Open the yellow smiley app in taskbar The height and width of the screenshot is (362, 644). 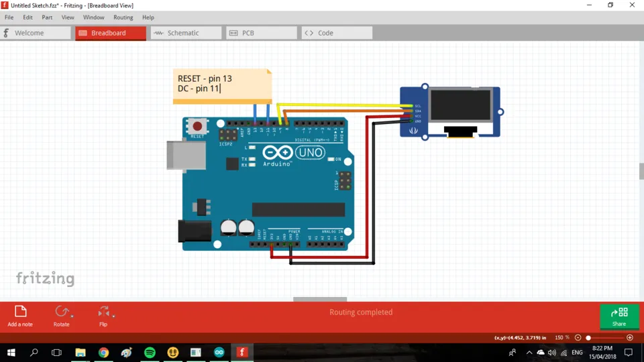pyautogui.click(x=173, y=353)
